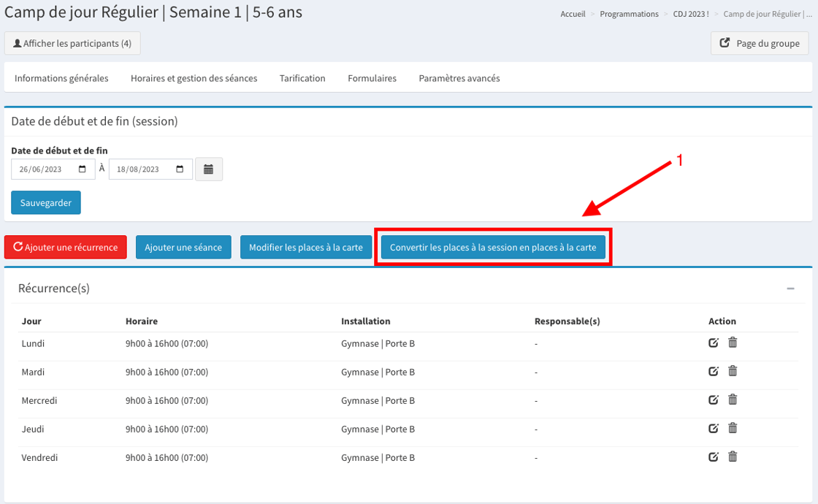Follow the Programmations breadcrumb link

point(629,14)
